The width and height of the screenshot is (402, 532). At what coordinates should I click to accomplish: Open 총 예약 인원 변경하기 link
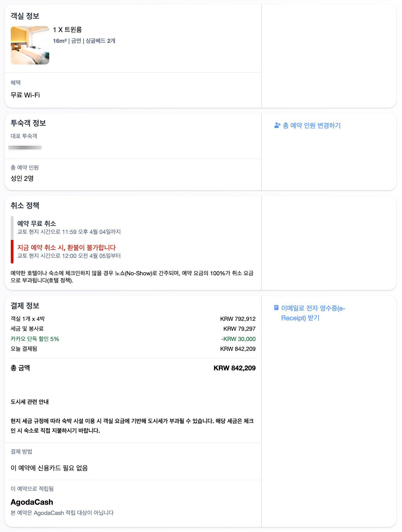coord(311,125)
